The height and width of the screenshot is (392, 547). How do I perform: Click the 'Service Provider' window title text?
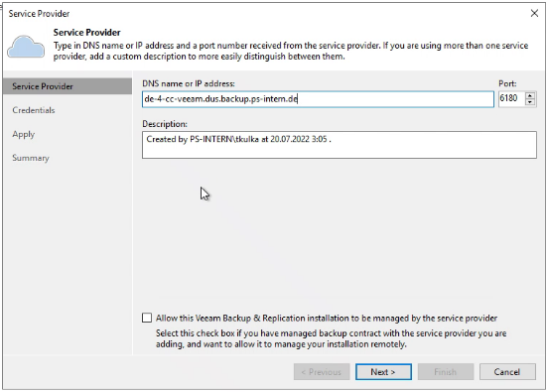tap(39, 14)
